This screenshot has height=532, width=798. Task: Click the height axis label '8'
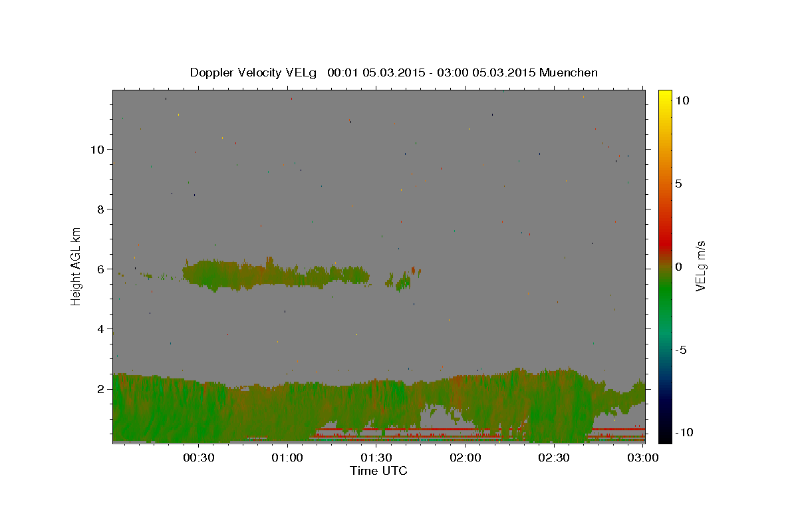click(102, 209)
